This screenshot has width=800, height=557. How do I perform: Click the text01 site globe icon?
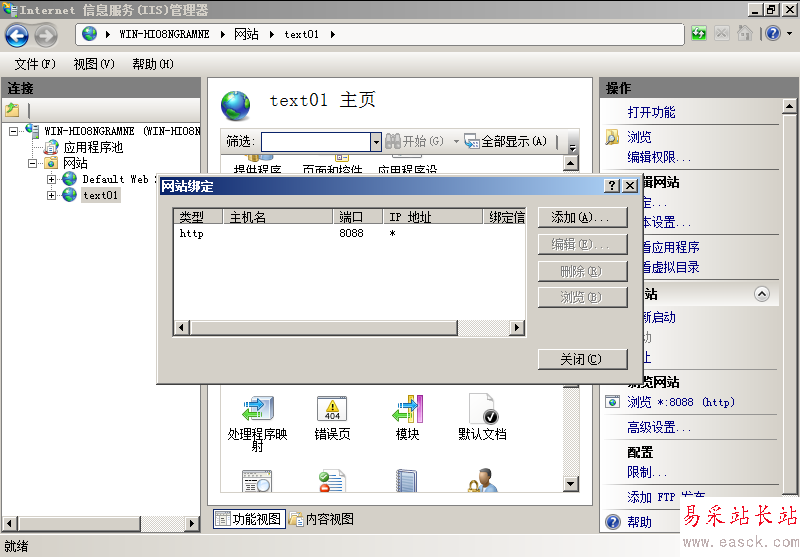[x=69, y=195]
